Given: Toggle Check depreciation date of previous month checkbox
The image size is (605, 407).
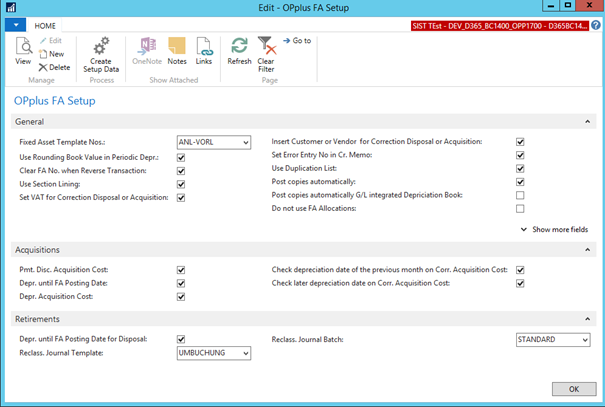Looking at the screenshot, I should (520, 270).
